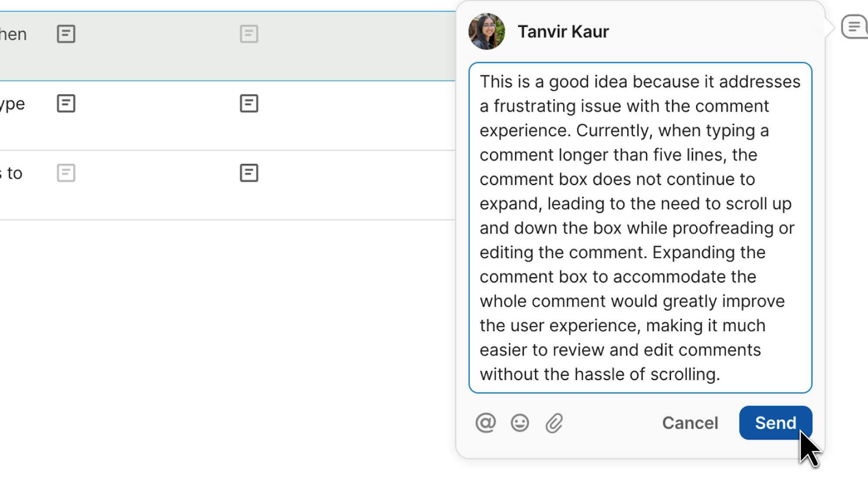Click Tanvir Kaur's profile avatar
The height and width of the screenshot is (488, 868).
point(487,31)
